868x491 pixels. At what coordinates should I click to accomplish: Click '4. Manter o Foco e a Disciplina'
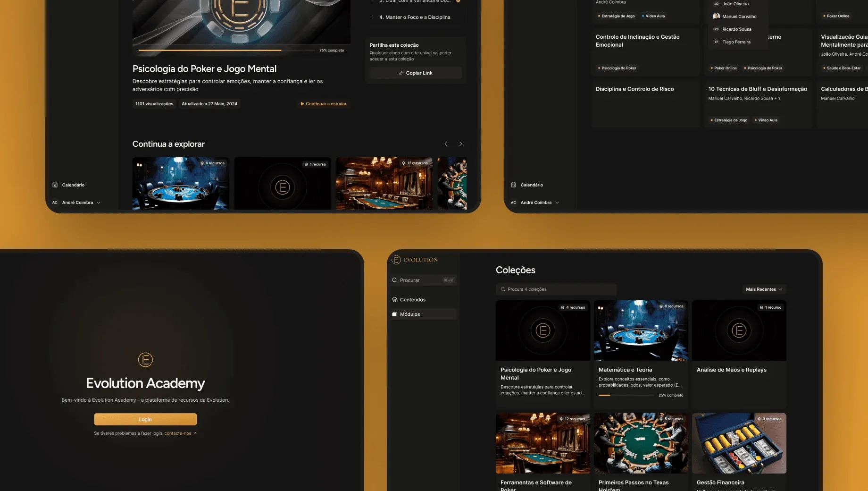coord(415,17)
